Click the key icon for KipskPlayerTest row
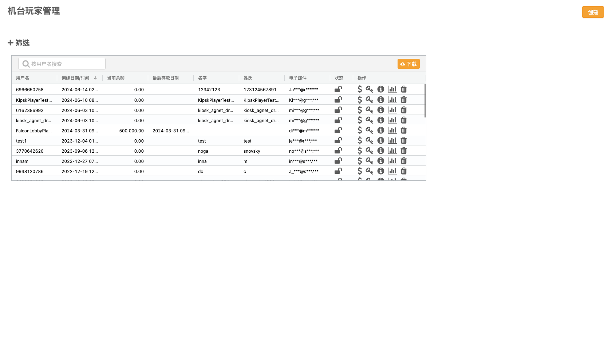Viewport: 612px width, 364px height. coord(370,100)
